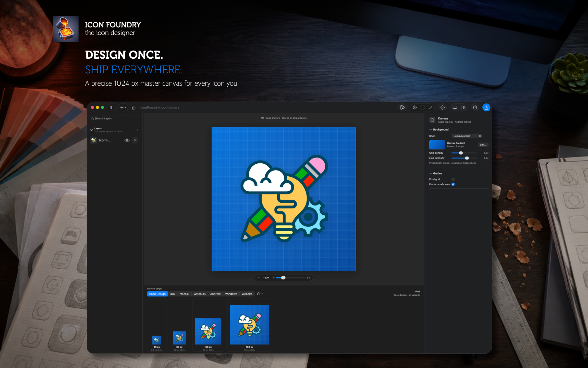Open help with the question mark icon

pos(475,107)
